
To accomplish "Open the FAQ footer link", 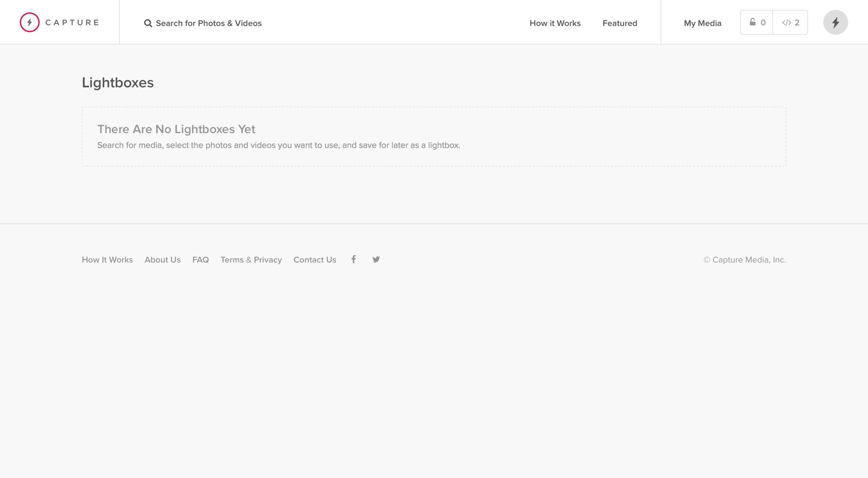I will [x=201, y=260].
